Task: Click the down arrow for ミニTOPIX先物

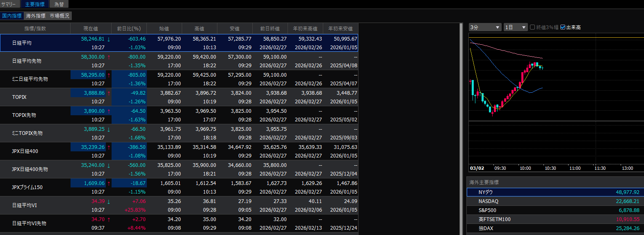Action: [x=109, y=129]
